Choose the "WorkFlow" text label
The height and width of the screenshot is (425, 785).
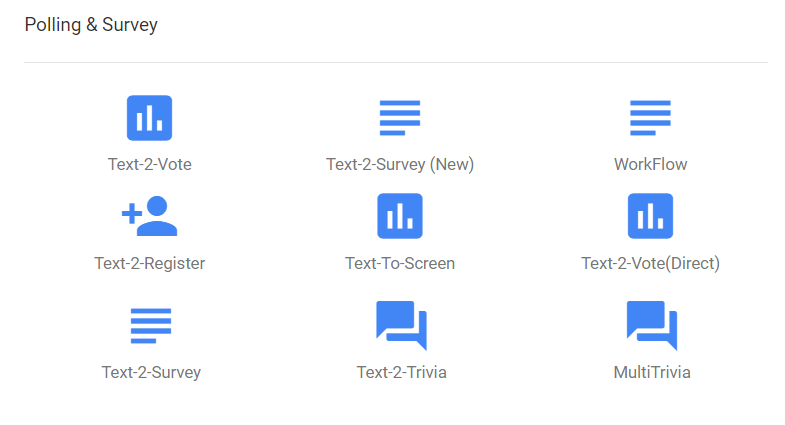(650, 164)
